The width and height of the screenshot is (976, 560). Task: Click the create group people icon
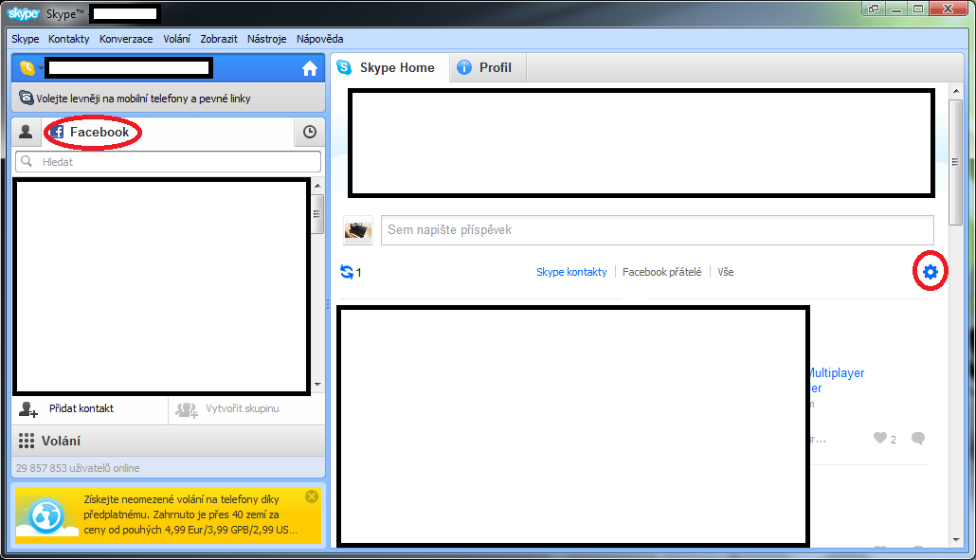coord(187,409)
